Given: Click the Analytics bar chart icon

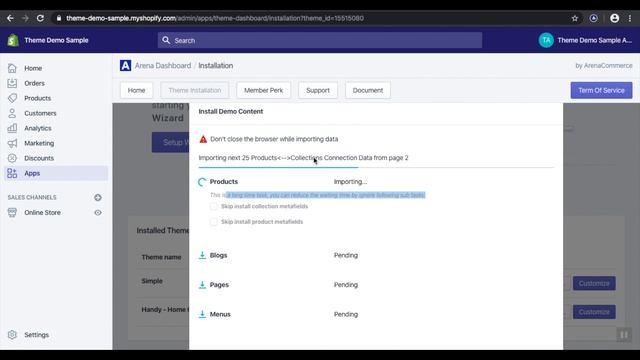Looking at the screenshot, I should tap(12, 128).
